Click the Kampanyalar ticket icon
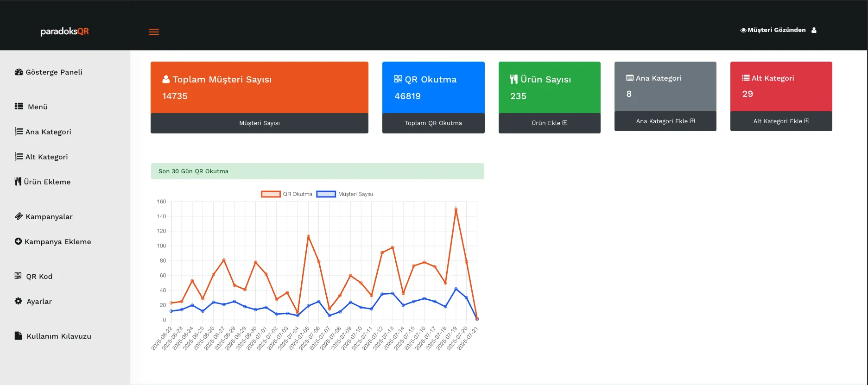Viewport: 868px width, 385px height. tap(19, 216)
